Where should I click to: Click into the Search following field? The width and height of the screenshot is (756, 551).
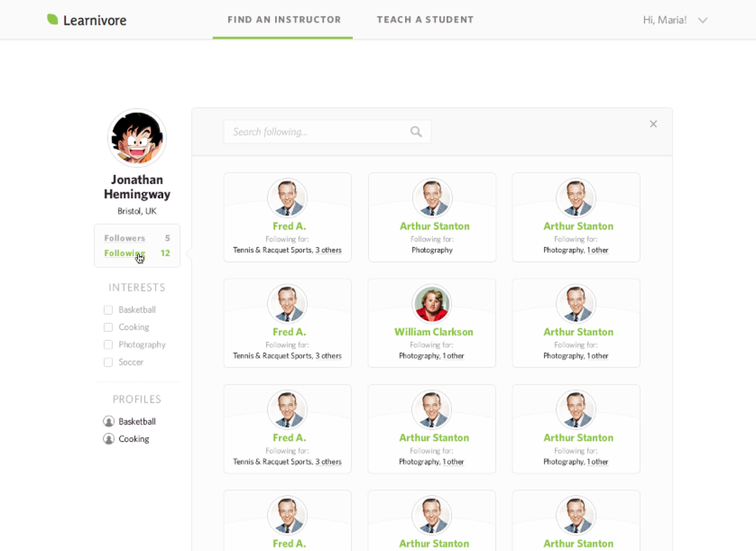pos(327,132)
